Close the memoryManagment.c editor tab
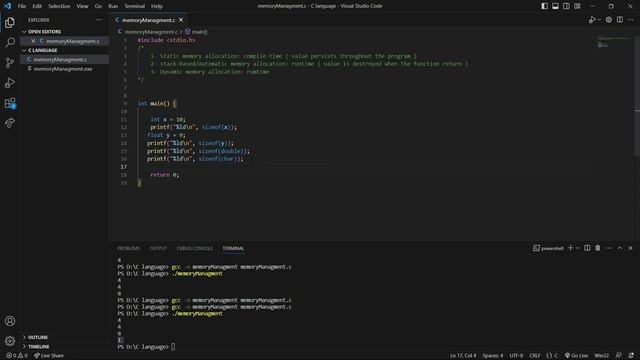 coord(181,20)
